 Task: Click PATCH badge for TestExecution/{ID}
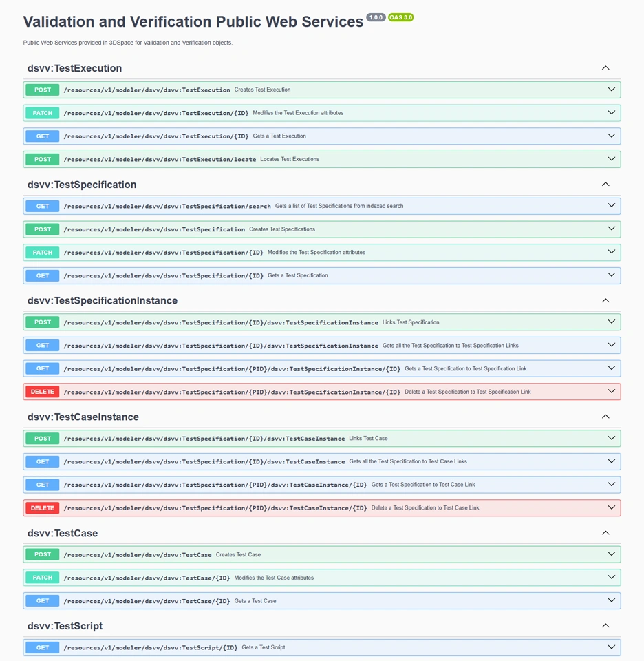[43, 113]
